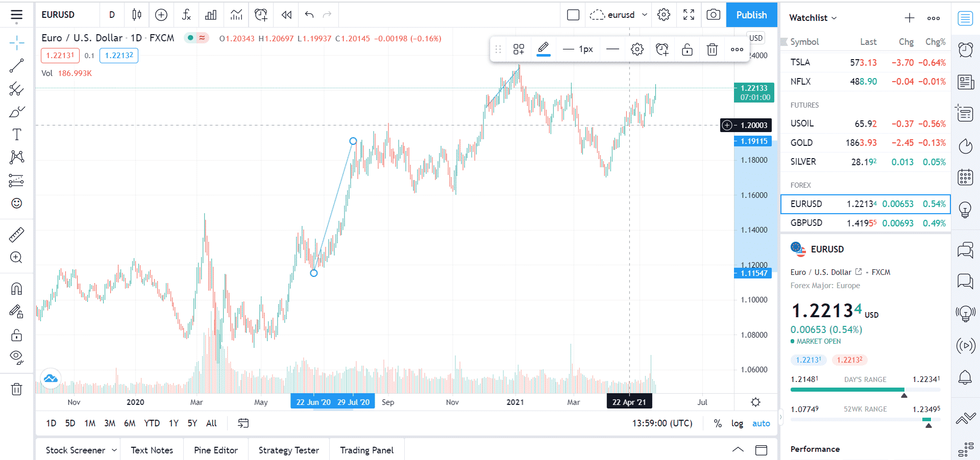Viewport: 980px width, 460px height.
Task: Select the brush drawing tool
Action: pyautogui.click(x=16, y=112)
